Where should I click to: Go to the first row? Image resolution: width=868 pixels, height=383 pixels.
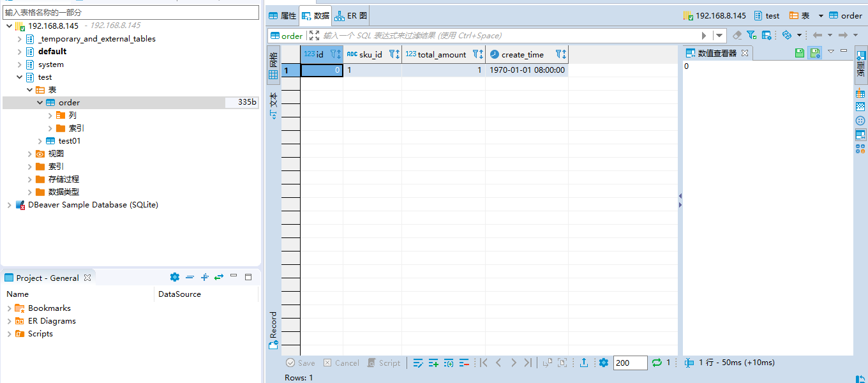coord(484,363)
